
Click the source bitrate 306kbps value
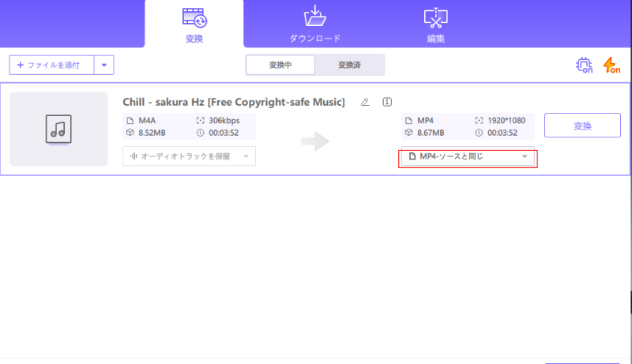[x=224, y=120]
